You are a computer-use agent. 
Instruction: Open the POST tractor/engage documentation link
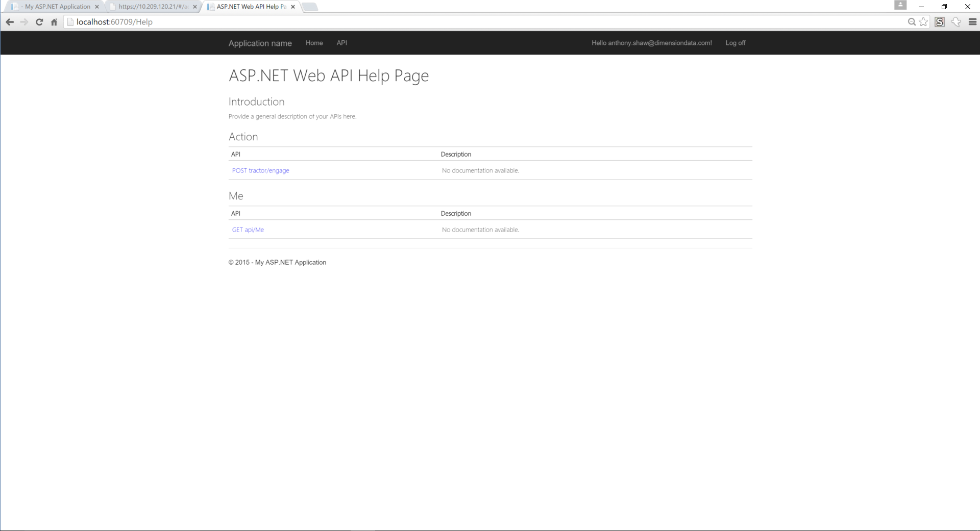pos(260,170)
